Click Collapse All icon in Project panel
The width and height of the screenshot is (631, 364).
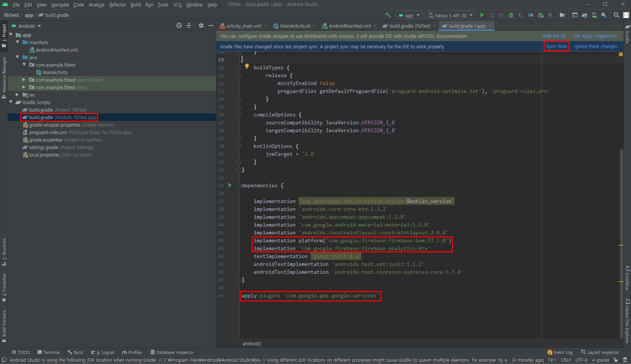point(189,25)
